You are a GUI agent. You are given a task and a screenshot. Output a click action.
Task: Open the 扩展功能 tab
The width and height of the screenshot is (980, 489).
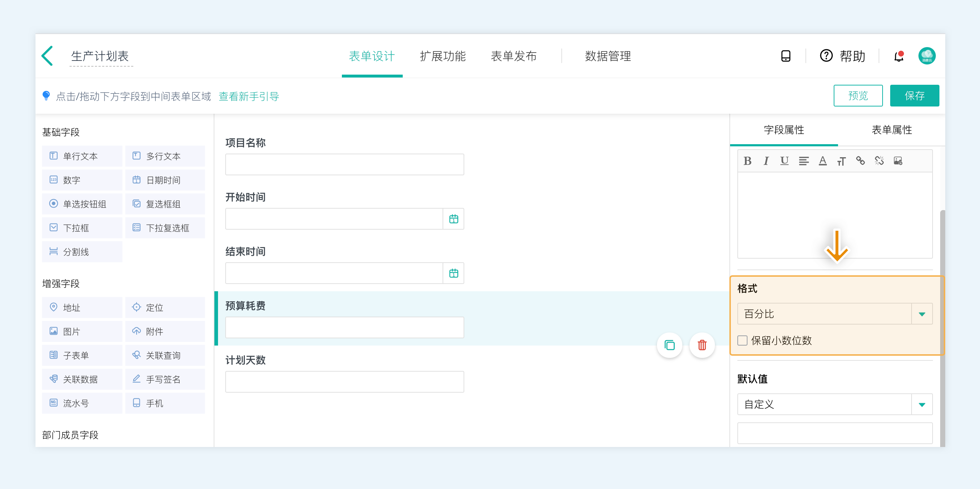pyautogui.click(x=443, y=56)
